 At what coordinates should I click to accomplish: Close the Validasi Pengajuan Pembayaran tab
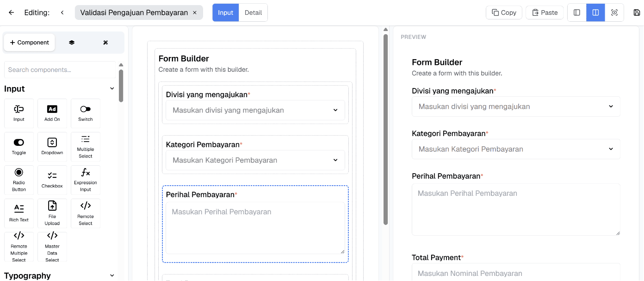pyautogui.click(x=195, y=12)
